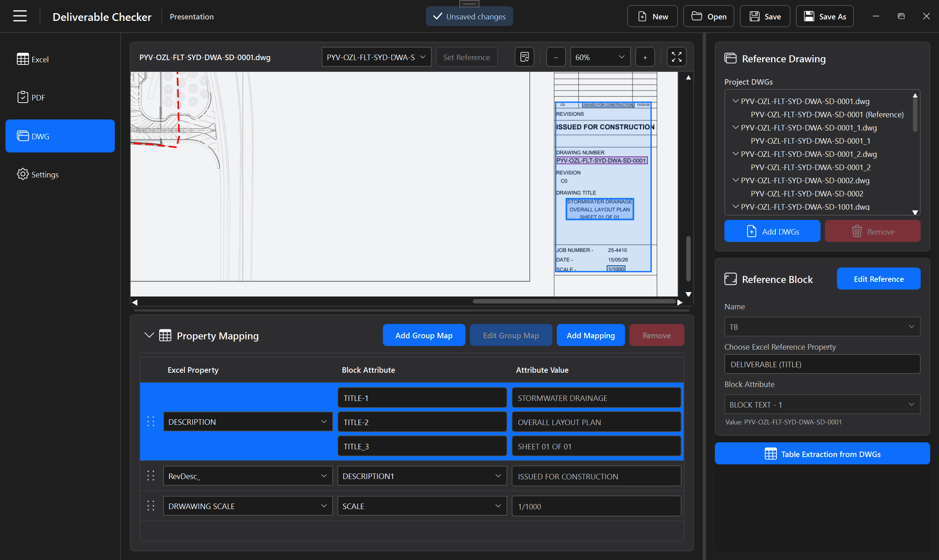Select the DWG section in sidebar
Image resolution: width=939 pixels, height=560 pixels.
click(x=60, y=136)
